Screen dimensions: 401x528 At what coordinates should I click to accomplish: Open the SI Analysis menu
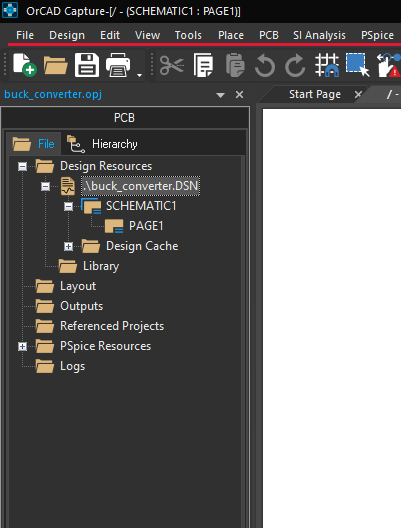(319, 35)
